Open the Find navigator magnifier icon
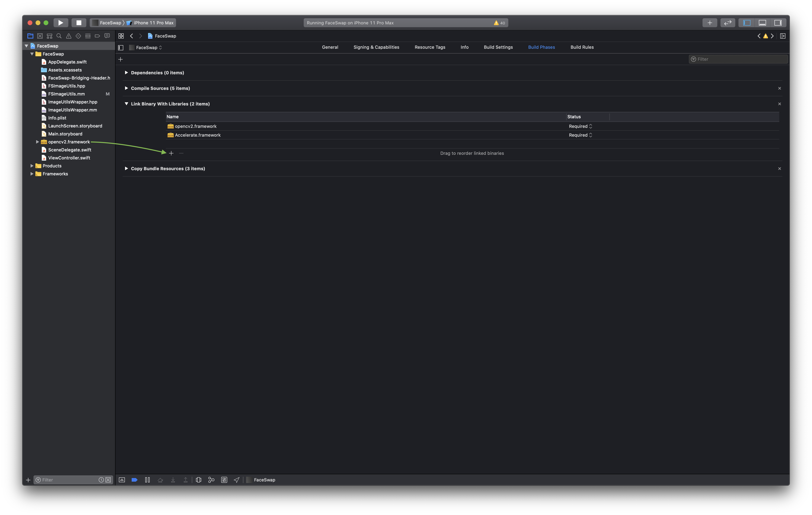The height and width of the screenshot is (515, 812). click(x=59, y=36)
